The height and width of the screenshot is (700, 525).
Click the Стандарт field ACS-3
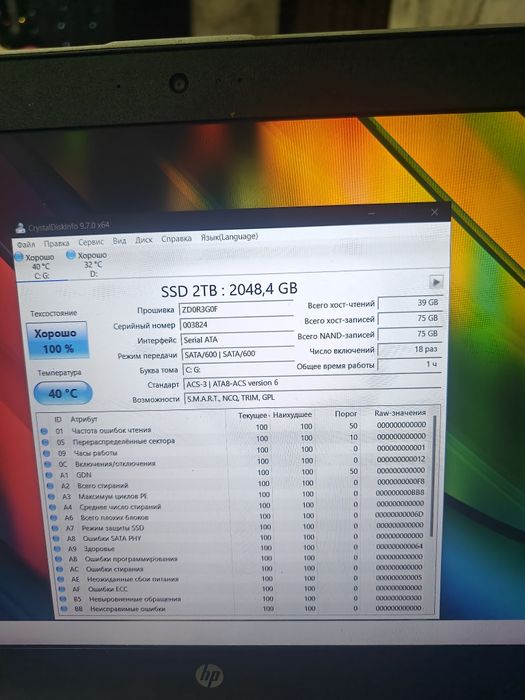click(x=312, y=383)
